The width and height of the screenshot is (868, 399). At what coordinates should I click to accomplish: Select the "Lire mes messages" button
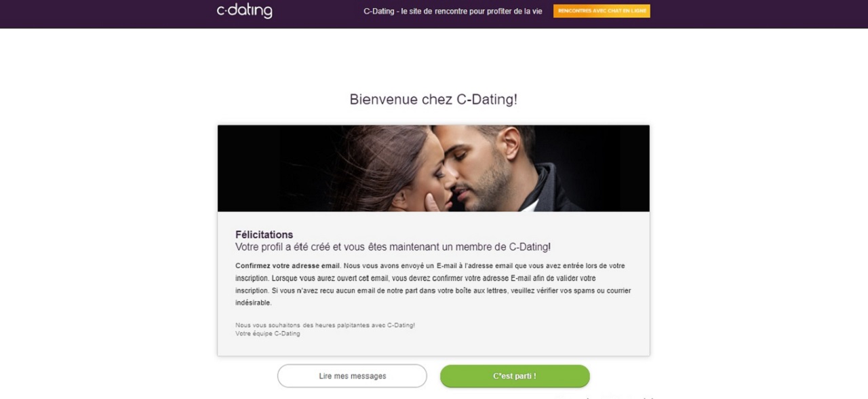(x=352, y=376)
